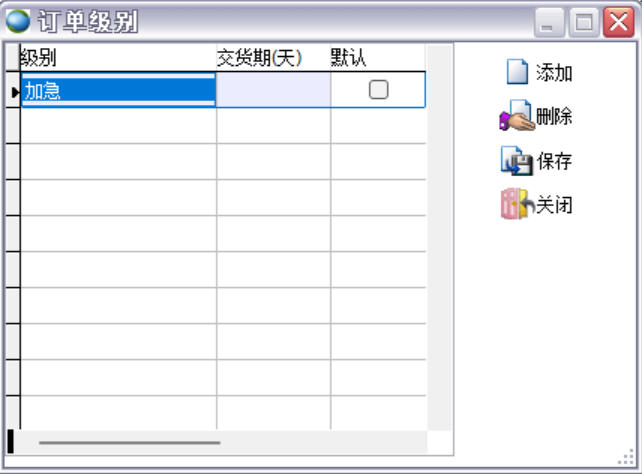Click the 关闭 door icon

516,205
